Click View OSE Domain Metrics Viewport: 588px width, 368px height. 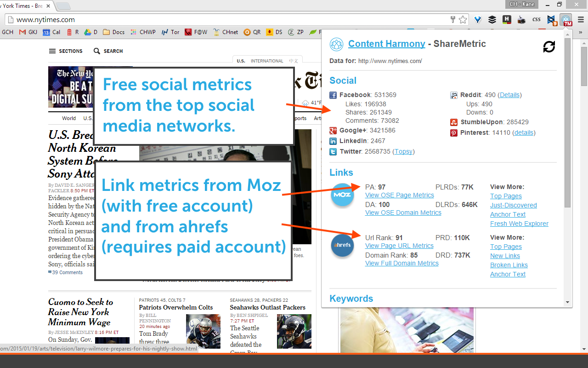pyautogui.click(x=403, y=213)
